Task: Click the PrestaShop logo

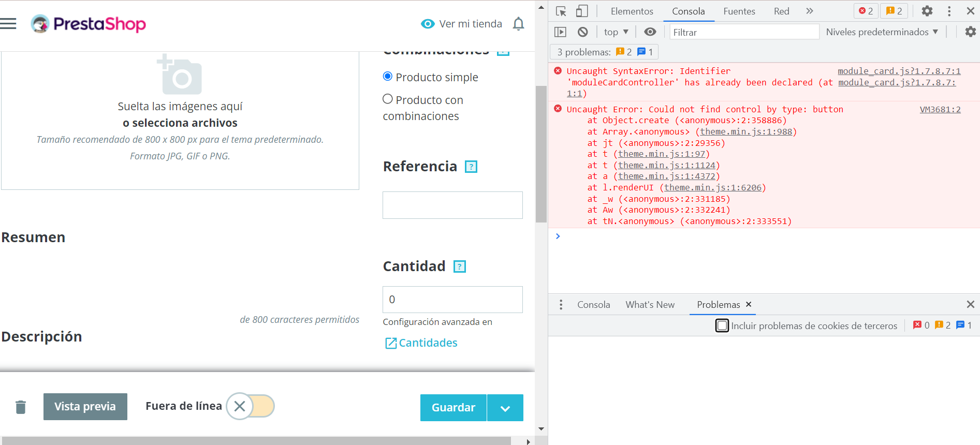Action: pyautogui.click(x=88, y=24)
